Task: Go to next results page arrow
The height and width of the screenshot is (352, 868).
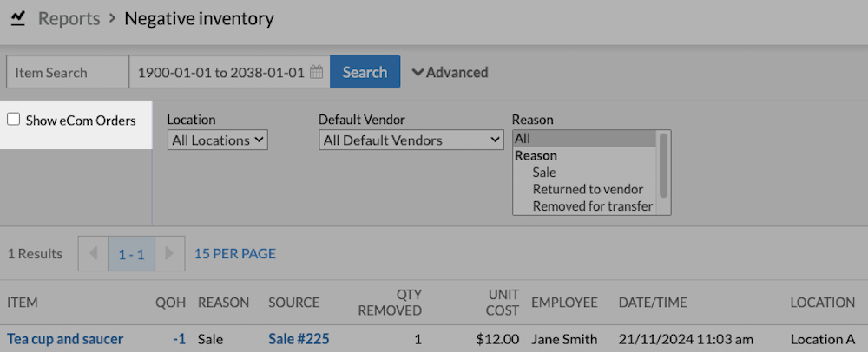Action: click(169, 254)
